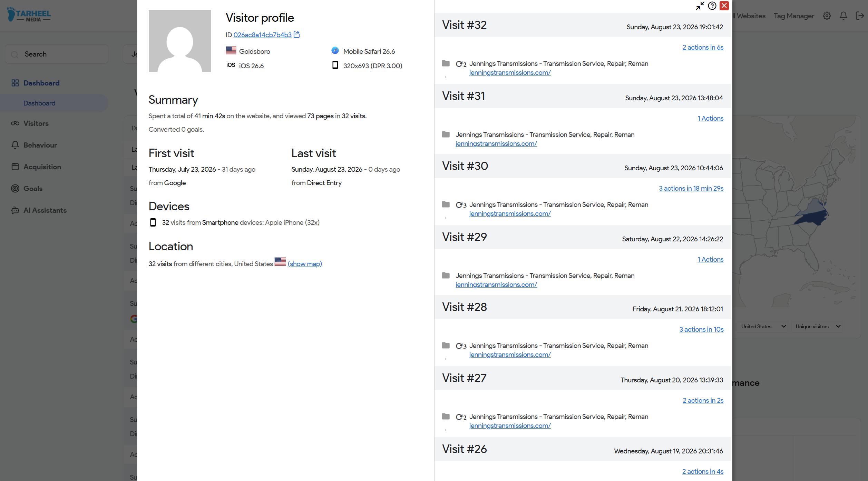Close the visitor profile popup
This screenshot has height=481, width=868.
[x=724, y=6]
